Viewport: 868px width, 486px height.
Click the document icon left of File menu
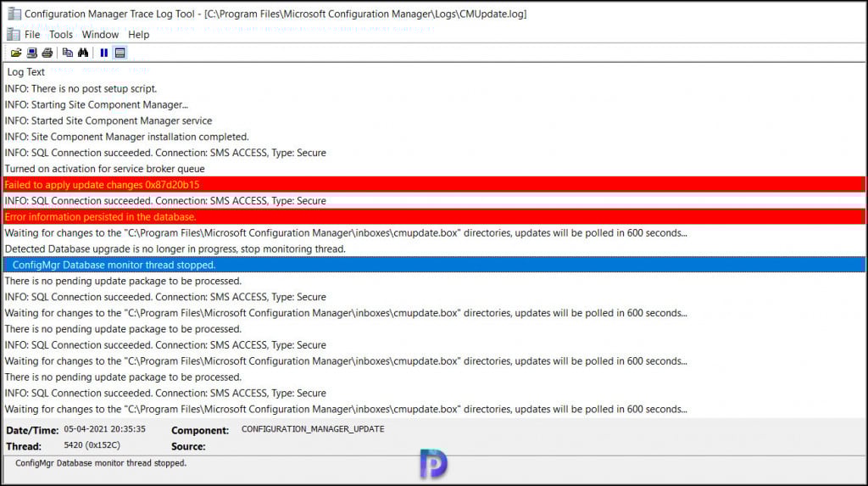tap(14, 35)
